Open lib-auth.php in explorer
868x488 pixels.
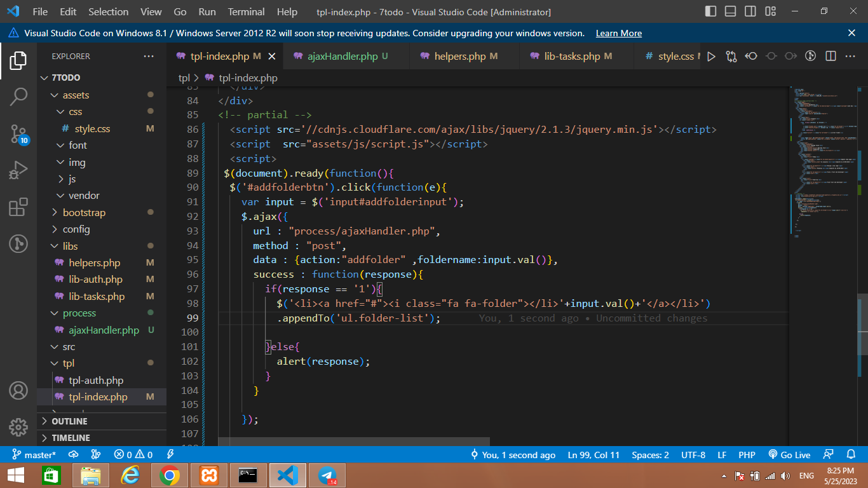[102, 280]
